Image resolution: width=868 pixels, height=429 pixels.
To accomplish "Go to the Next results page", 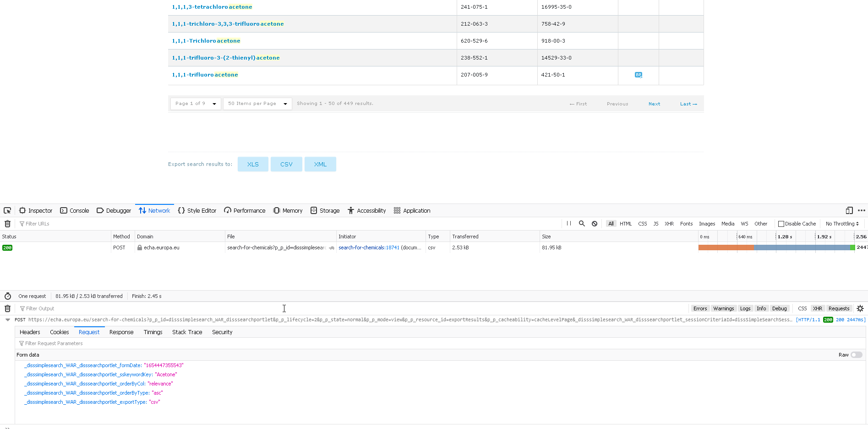I will click(x=654, y=104).
